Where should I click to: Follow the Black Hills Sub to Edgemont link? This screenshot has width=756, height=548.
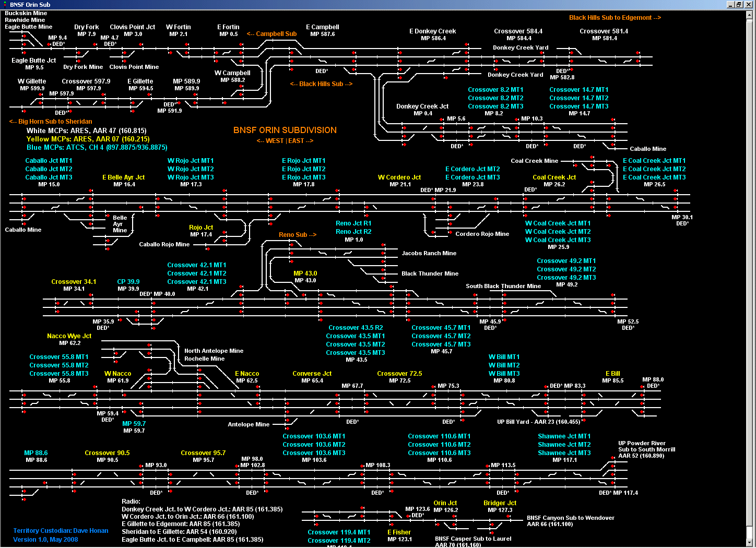(615, 18)
